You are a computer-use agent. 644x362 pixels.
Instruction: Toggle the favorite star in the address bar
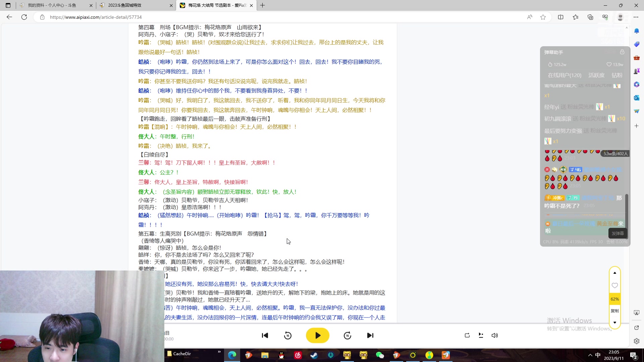(543, 17)
